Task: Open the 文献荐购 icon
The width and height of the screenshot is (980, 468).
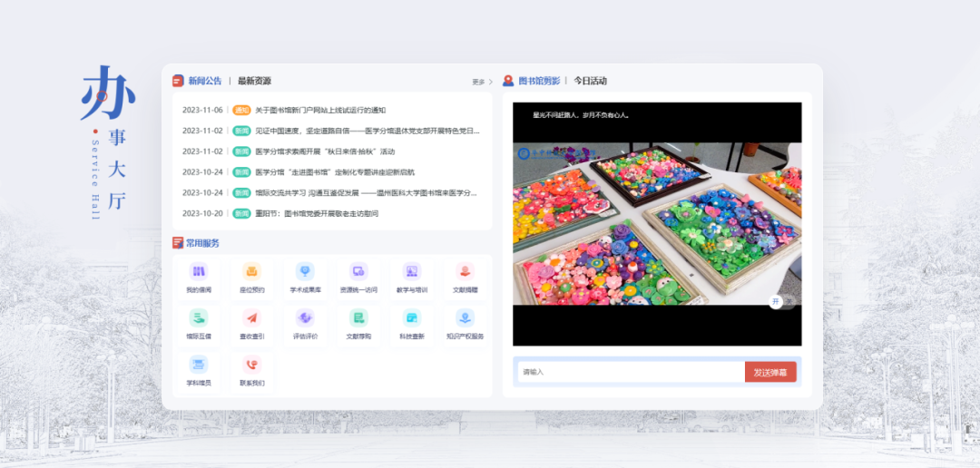Action: [x=358, y=317]
